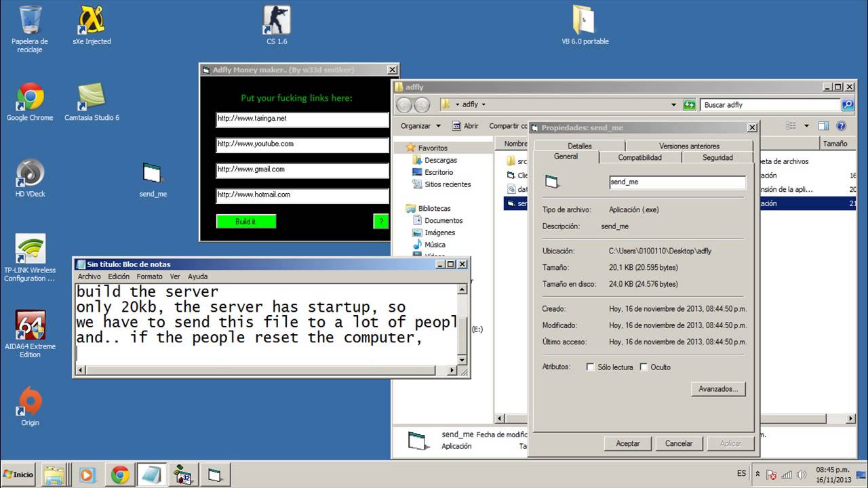Select the HD VDeck desktop icon
The image size is (868, 488).
click(x=30, y=178)
